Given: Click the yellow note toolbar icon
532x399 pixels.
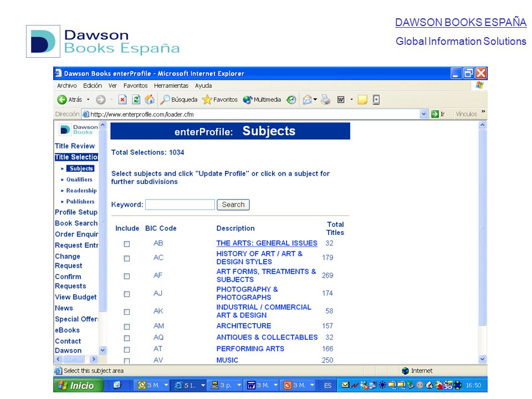Looking at the screenshot, I should (362, 100).
